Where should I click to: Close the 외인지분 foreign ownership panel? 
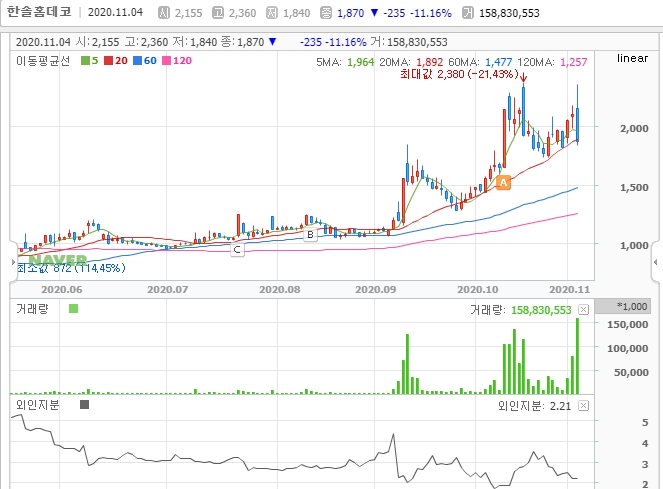pyautogui.click(x=584, y=406)
